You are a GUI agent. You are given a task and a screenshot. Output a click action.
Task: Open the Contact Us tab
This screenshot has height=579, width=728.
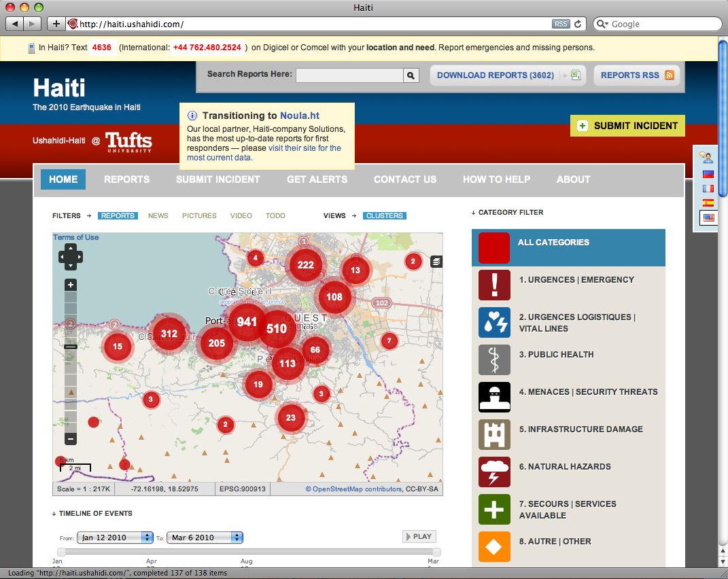pyautogui.click(x=405, y=179)
